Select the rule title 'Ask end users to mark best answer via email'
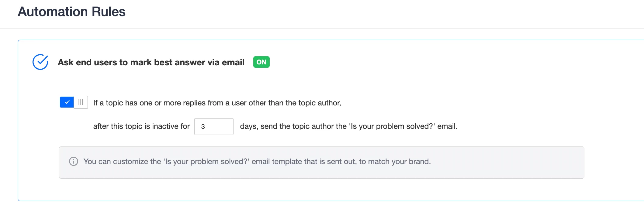644x206 pixels. [x=151, y=62]
